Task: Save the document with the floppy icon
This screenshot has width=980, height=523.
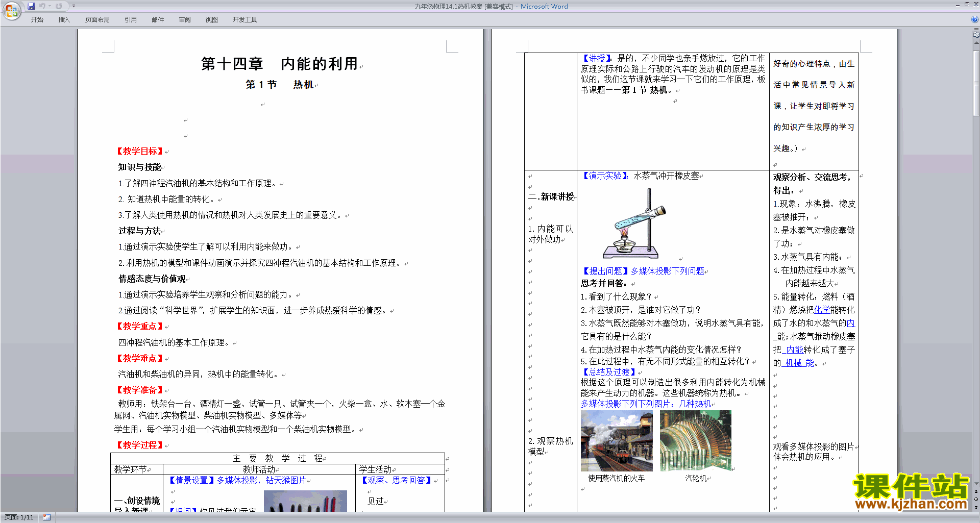Action: click(x=31, y=6)
